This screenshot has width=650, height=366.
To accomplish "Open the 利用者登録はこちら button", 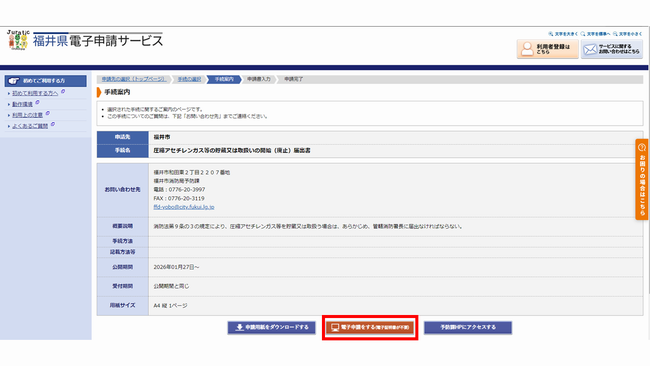I will (547, 49).
